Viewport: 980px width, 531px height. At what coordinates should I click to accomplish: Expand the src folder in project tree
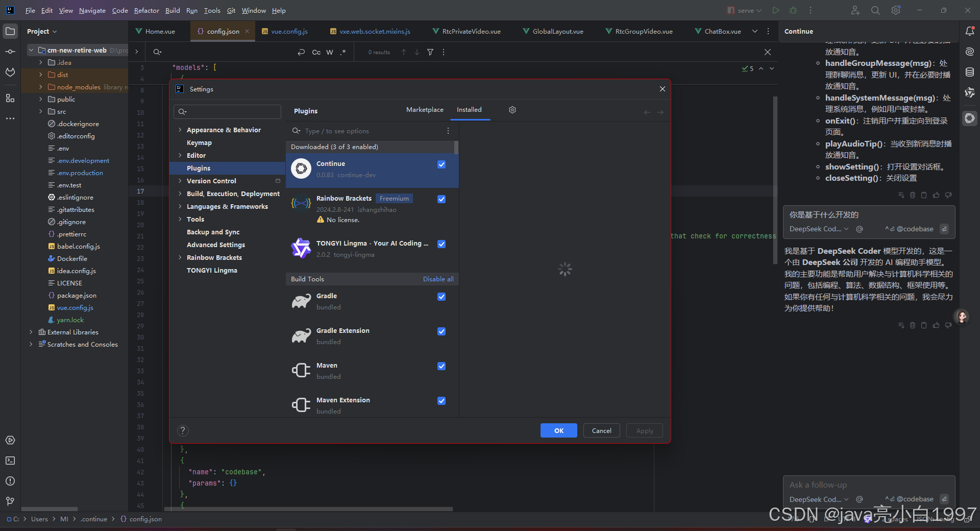coord(41,112)
